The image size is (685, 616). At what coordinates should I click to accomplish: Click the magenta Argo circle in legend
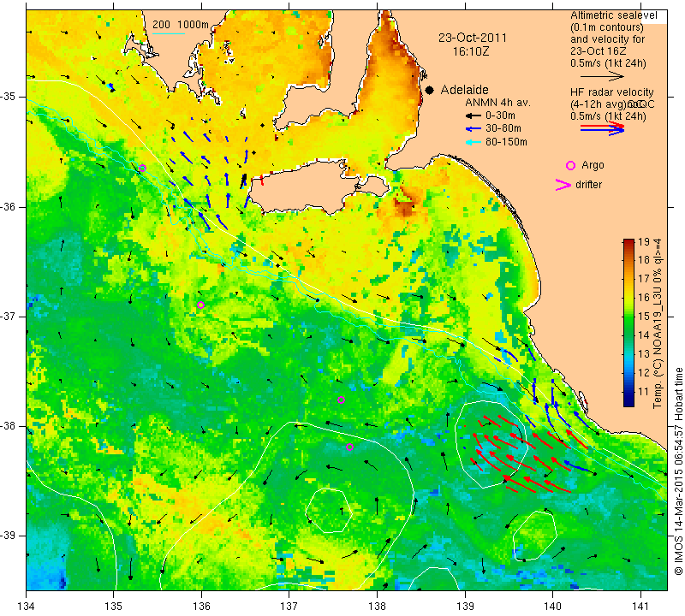click(570, 165)
